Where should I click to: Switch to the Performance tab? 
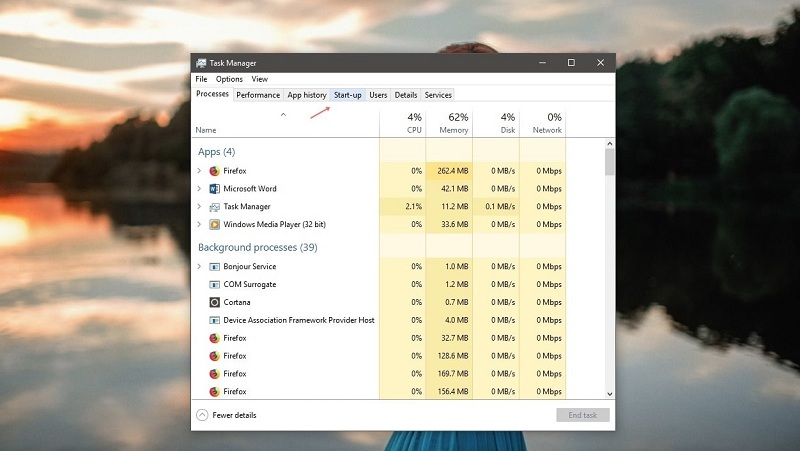(258, 95)
